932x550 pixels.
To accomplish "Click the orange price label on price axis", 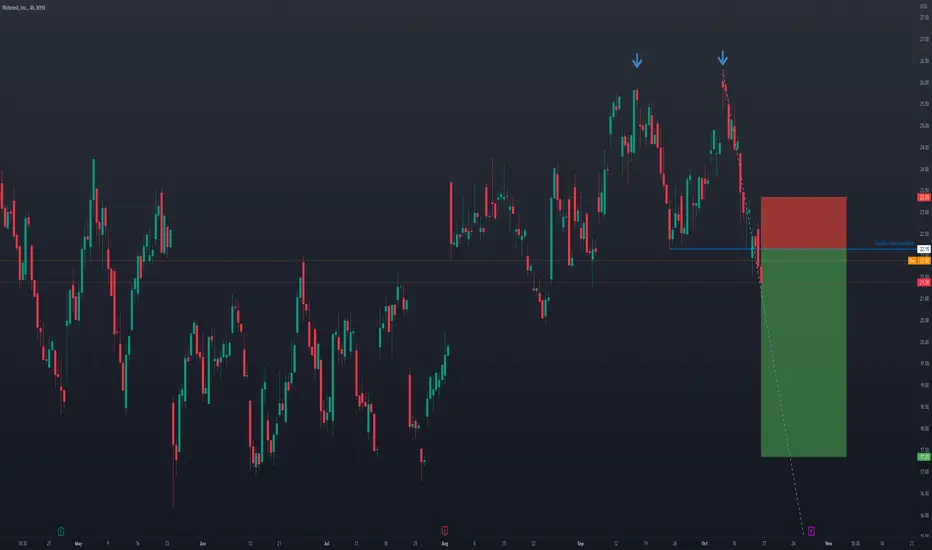I will (x=920, y=260).
